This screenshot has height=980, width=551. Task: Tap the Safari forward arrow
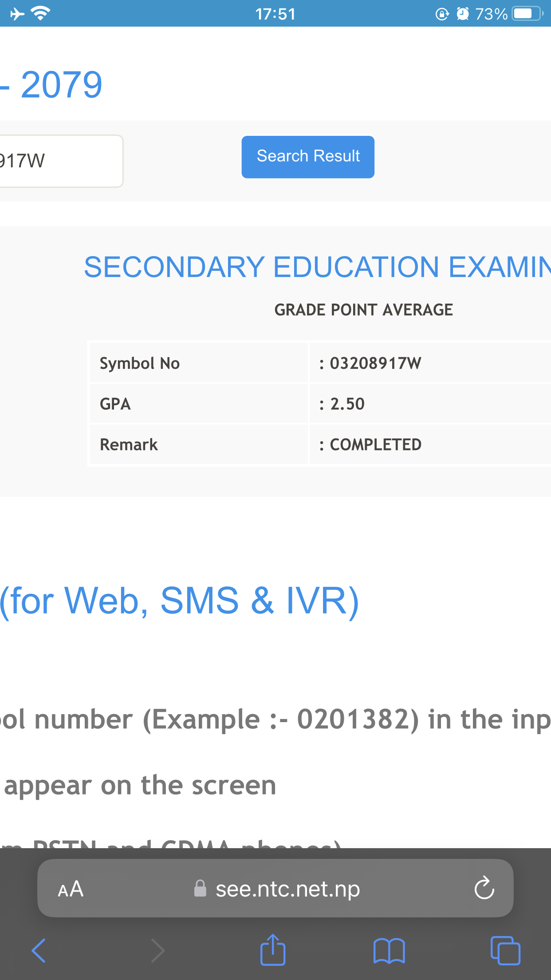tap(157, 950)
